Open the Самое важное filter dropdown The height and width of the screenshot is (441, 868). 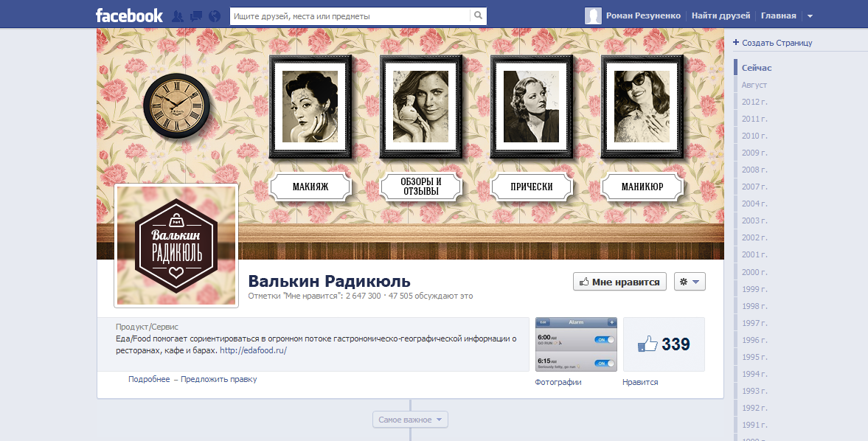click(x=410, y=420)
